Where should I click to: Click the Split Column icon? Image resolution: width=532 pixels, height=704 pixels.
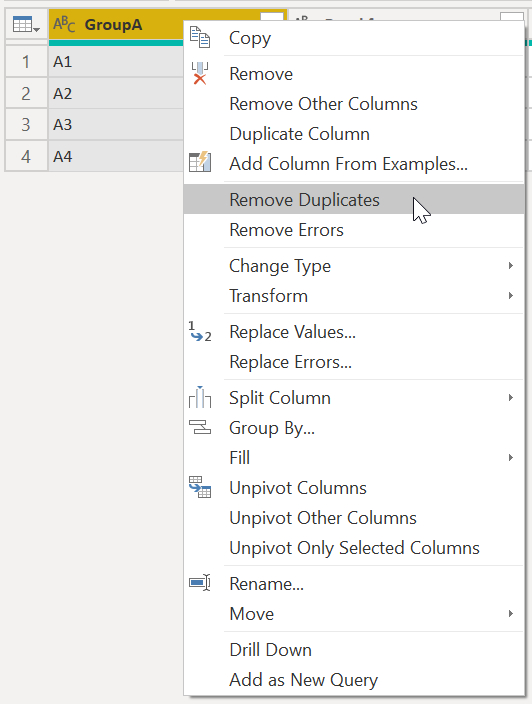click(x=200, y=397)
